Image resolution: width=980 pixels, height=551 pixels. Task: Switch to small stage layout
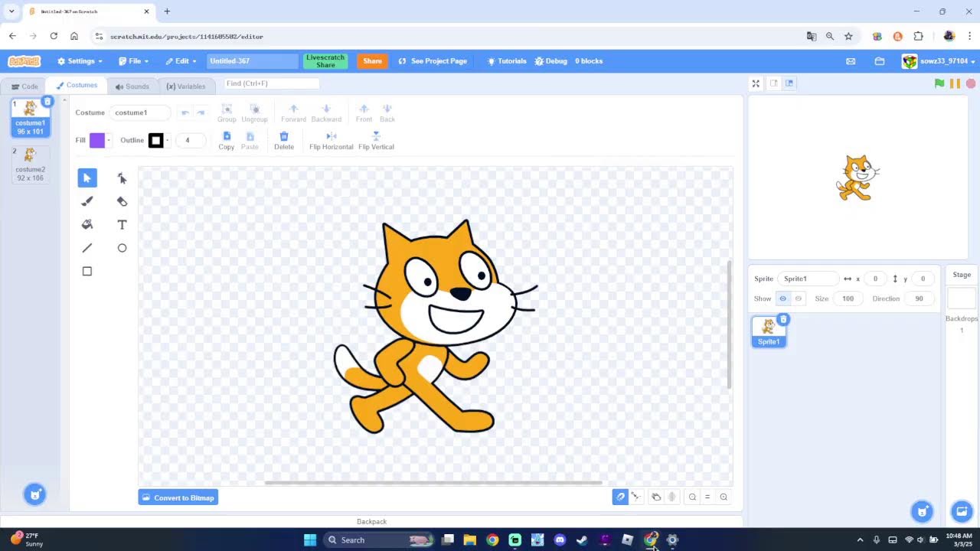tap(774, 83)
